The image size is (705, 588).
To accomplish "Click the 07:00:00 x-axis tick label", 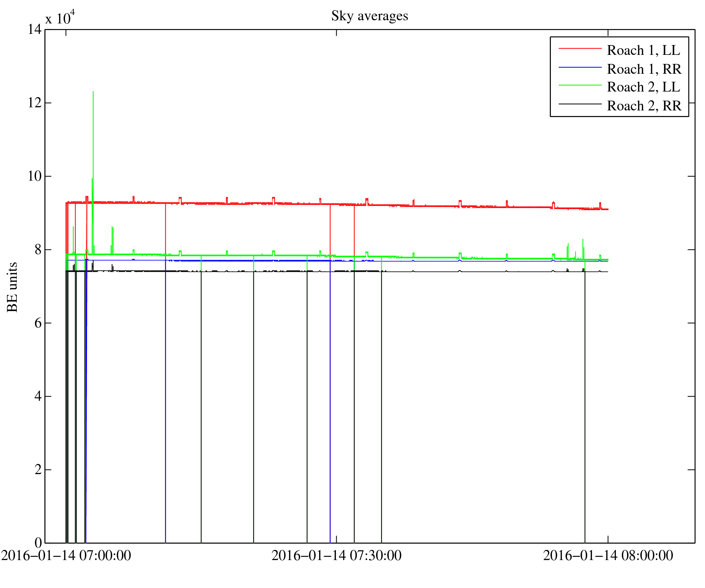I will pos(66,555).
